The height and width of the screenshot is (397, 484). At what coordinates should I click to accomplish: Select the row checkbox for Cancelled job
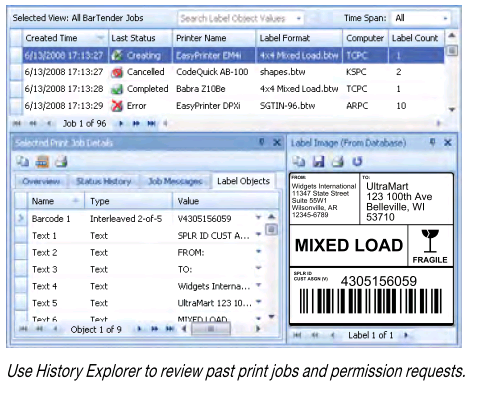pyautogui.click(x=16, y=72)
